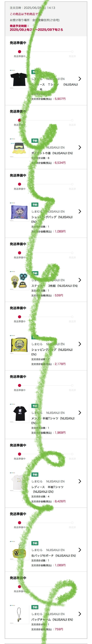Click the 発送済 step circle in メンズ 半袖Tシャツ order

pyautogui.click(x=72, y=385)
